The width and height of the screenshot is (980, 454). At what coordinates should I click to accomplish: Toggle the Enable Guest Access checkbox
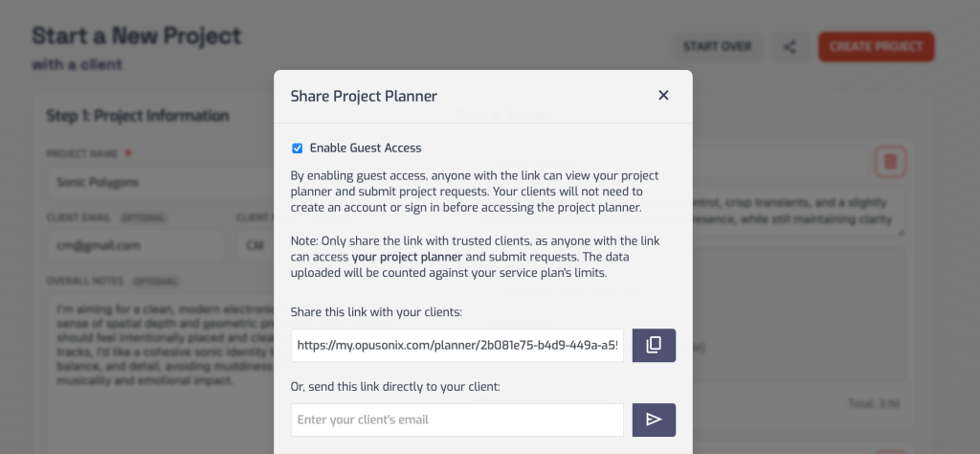[298, 148]
